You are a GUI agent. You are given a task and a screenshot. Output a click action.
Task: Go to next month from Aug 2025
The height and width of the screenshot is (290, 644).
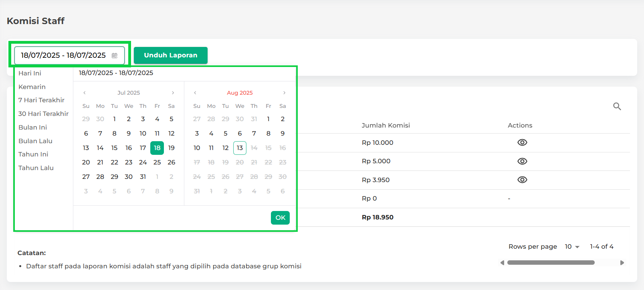click(x=285, y=93)
